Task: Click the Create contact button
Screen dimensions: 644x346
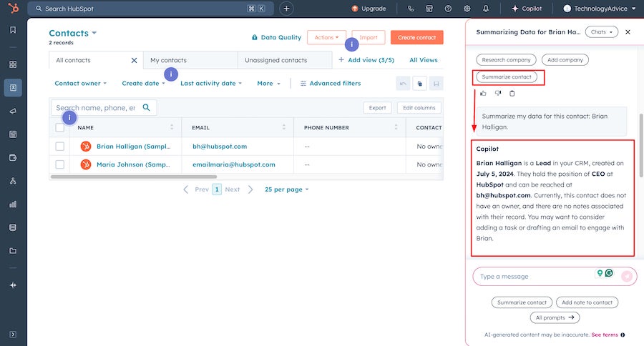Action: pyautogui.click(x=416, y=37)
